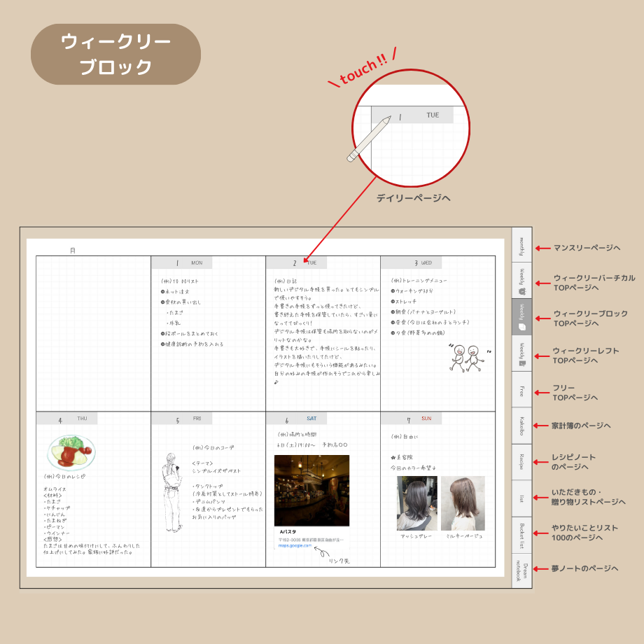Open the monthly page tab
Viewport: 644px width, 644px height.
[x=521, y=248]
